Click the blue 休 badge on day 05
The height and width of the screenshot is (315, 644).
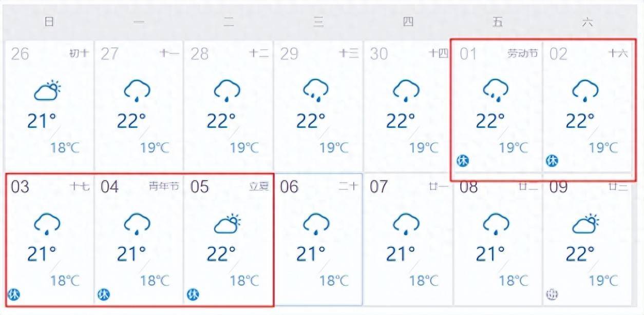point(193,294)
